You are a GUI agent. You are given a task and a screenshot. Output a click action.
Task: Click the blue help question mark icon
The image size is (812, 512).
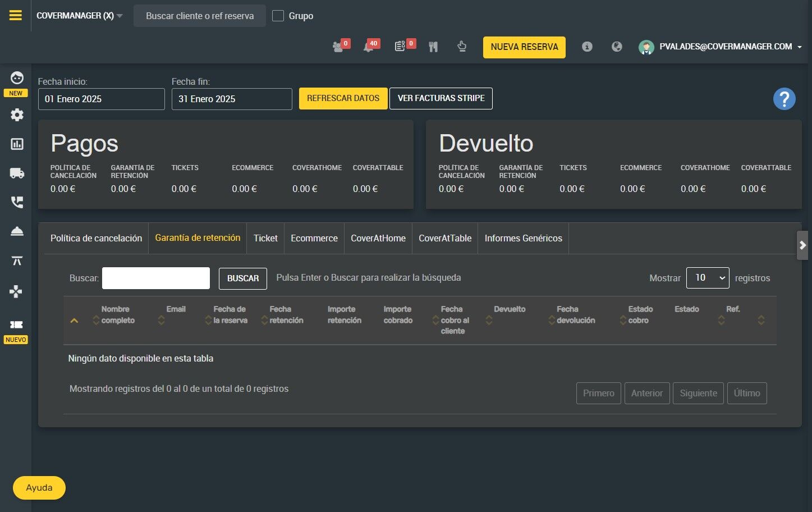pos(784,99)
